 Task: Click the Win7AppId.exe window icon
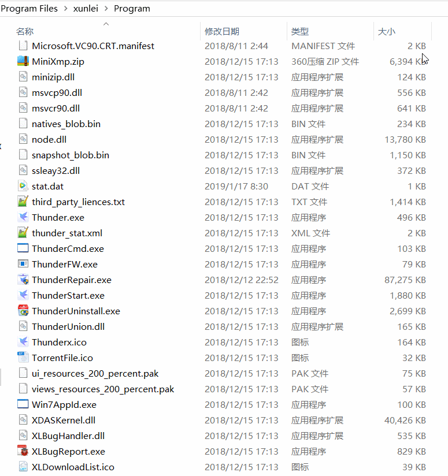tap(23, 404)
